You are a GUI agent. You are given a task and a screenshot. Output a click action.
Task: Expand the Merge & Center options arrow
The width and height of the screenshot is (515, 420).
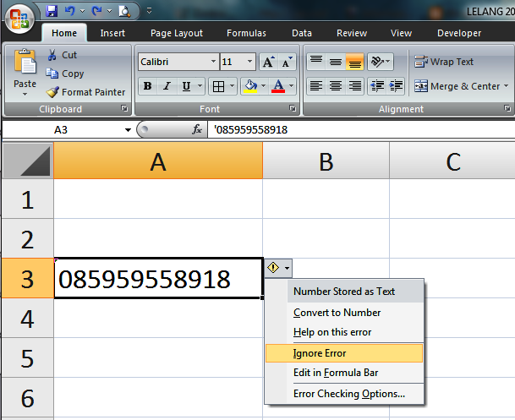point(506,86)
